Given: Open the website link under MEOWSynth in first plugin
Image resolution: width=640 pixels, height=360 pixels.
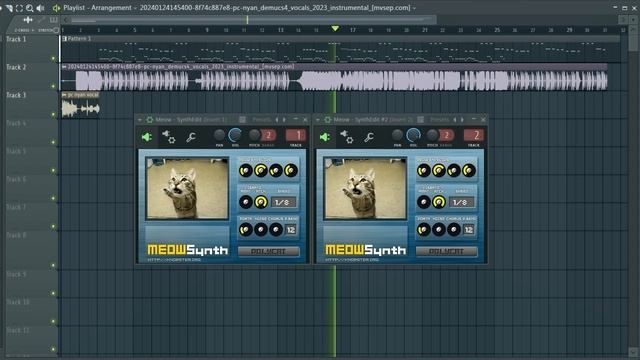Looking at the screenshot, I should point(174,260).
